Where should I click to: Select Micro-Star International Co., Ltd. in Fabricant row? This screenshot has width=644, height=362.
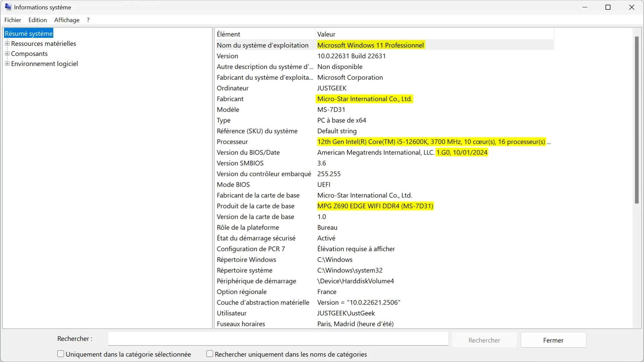[365, 99]
